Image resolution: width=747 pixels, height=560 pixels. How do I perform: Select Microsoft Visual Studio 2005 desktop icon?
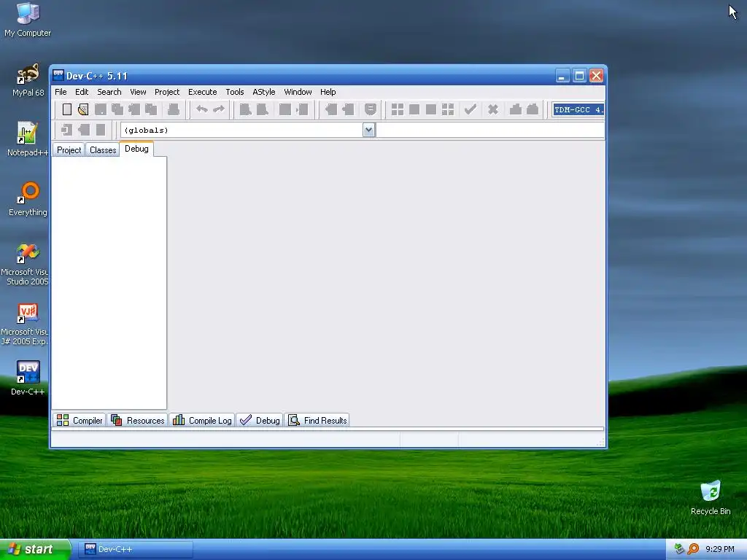tap(25, 264)
